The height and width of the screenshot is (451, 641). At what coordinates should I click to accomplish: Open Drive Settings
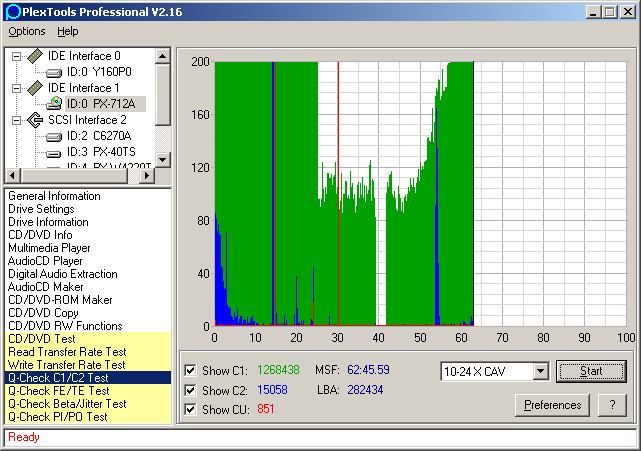tap(41, 209)
